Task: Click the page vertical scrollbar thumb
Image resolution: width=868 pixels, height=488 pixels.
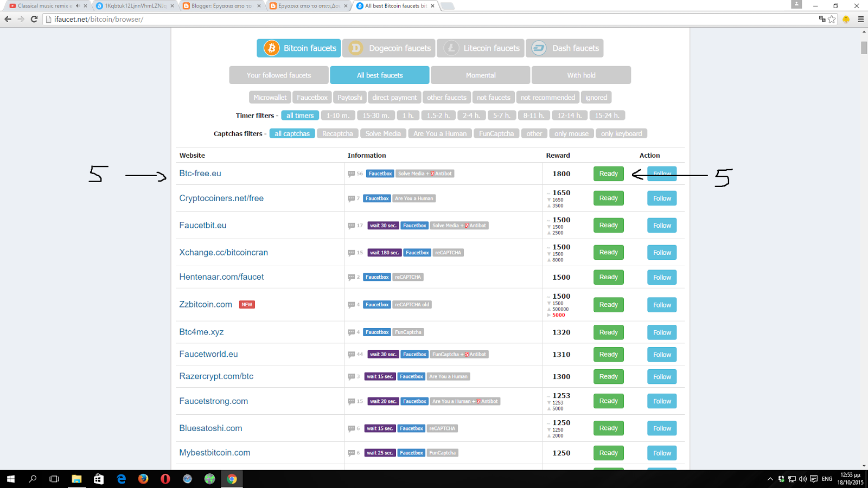Action: point(864,48)
